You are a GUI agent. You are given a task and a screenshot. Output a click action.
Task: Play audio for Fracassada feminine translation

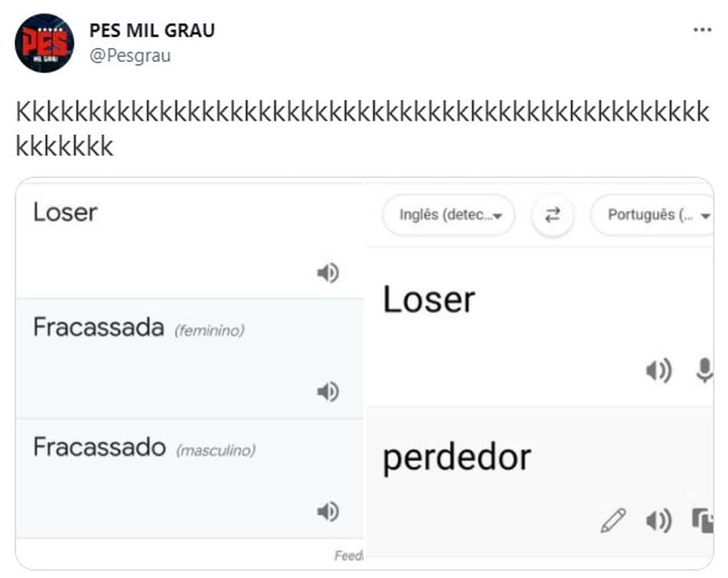coord(328,392)
